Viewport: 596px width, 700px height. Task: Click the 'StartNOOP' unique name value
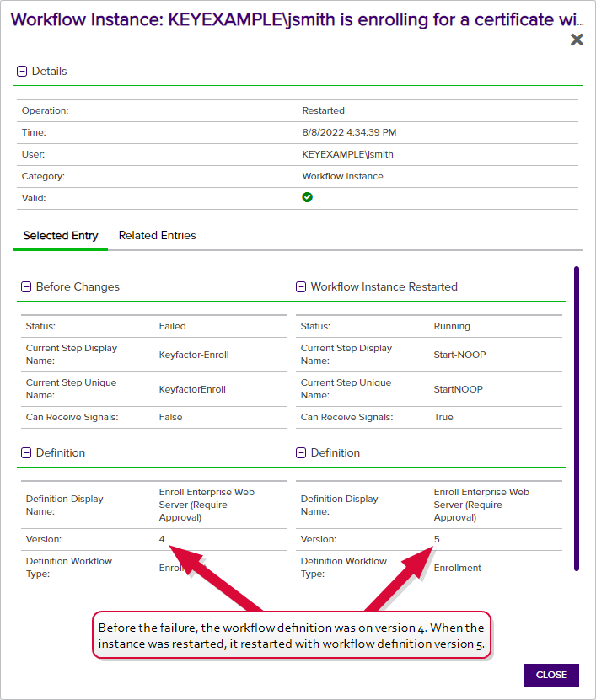pos(459,389)
